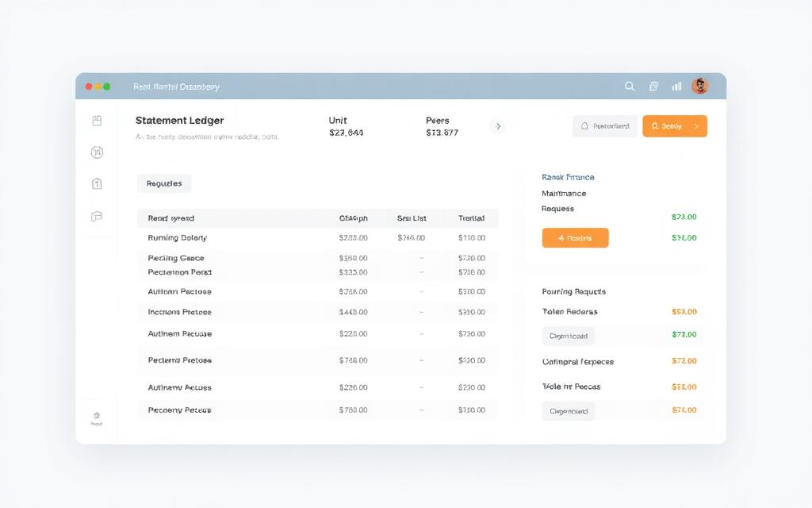Screen dimensions: 812x508
Task: Select the Piecling Gaace row
Action: tap(317, 258)
